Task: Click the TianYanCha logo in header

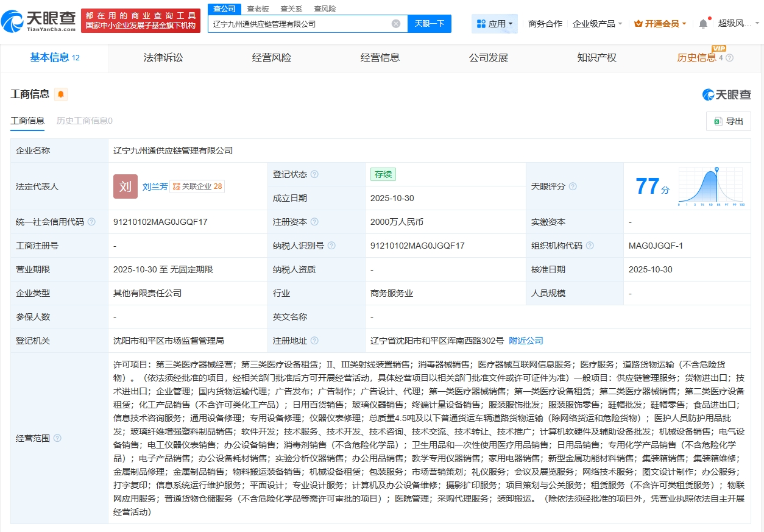Action: pos(39,21)
